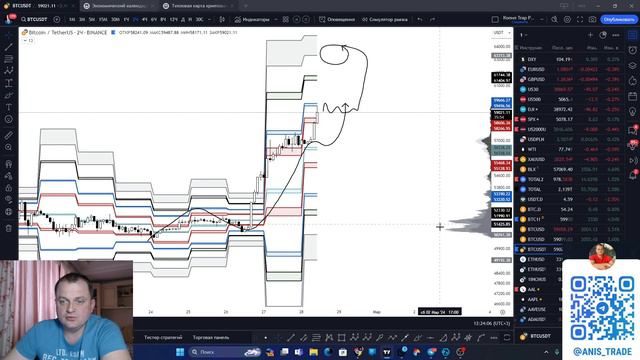Viewport: 640px width, 360px height.
Task: Expand the timeframe list dropdown arrow
Action: pos(209,19)
